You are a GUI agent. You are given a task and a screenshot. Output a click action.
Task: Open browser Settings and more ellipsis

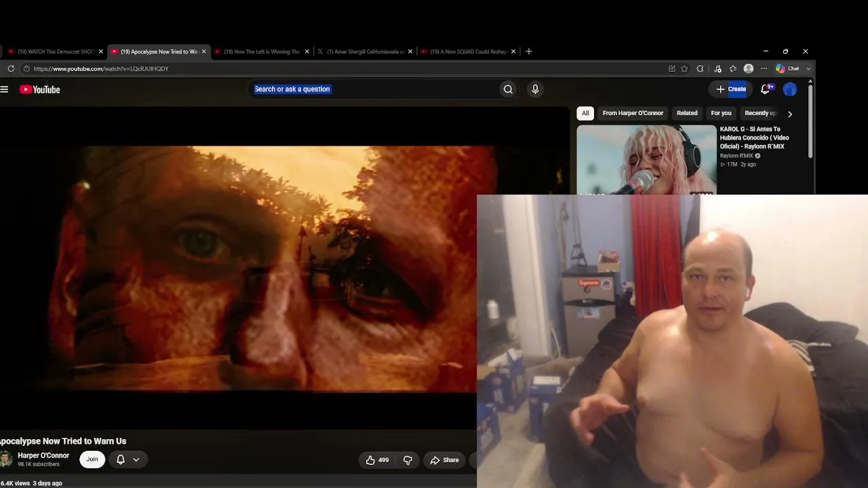[764, 68]
